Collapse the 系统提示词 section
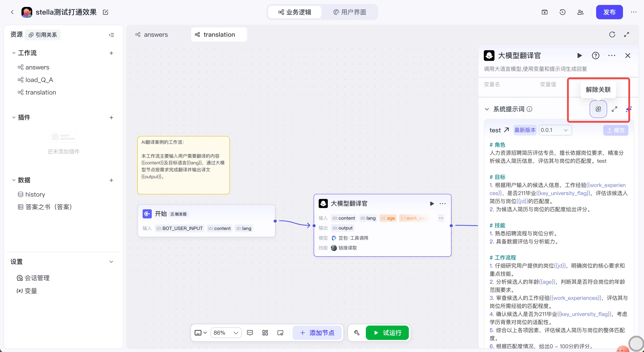 (x=487, y=109)
